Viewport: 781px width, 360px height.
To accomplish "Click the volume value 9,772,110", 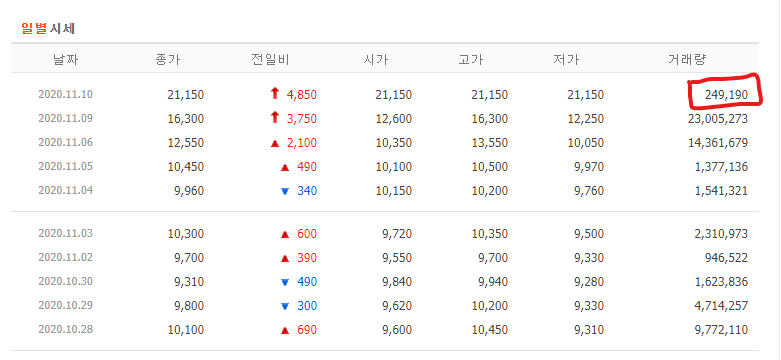I will tap(721, 329).
